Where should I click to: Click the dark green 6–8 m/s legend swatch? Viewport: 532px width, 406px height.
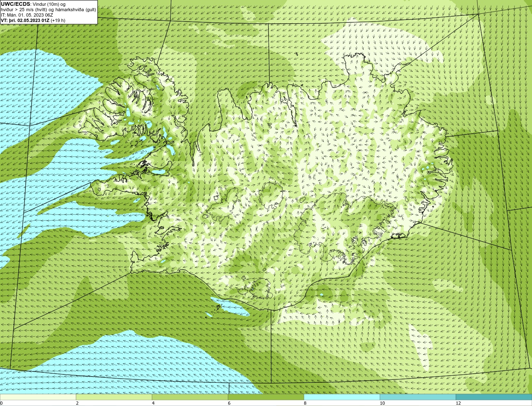coord(266,397)
